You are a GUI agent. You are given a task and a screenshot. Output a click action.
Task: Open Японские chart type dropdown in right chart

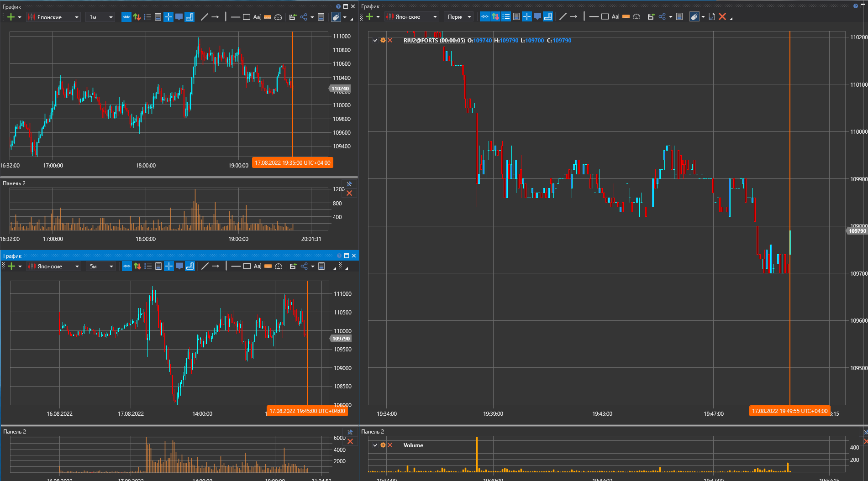412,16
